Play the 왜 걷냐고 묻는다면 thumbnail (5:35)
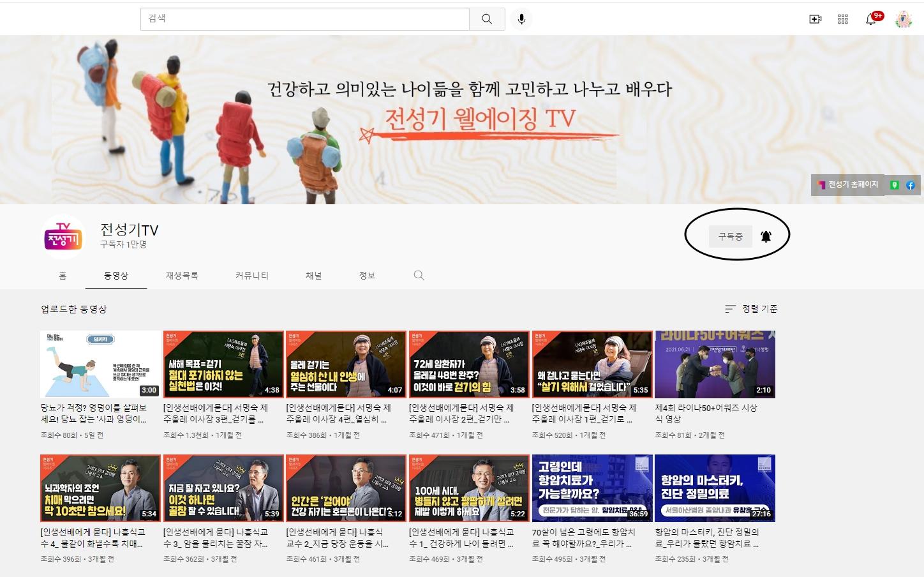The width and height of the screenshot is (924, 577). (x=592, y=364)
